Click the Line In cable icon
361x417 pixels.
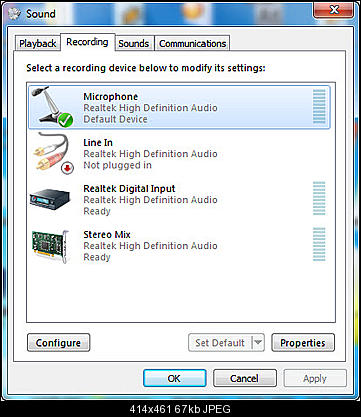[x=53, y=153]
